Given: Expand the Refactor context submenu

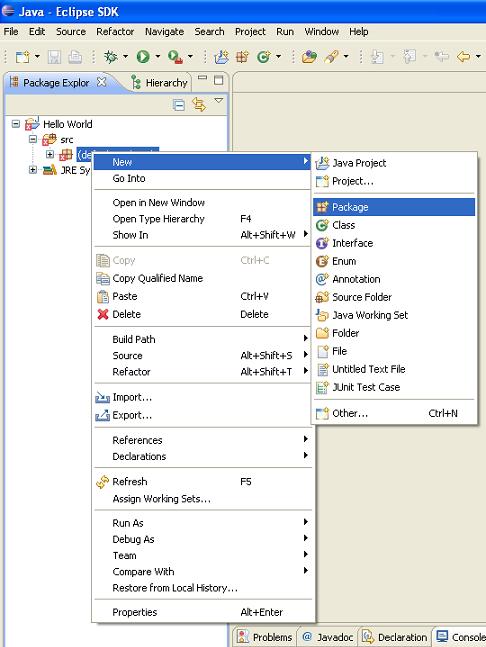Looking at the screenshot, I should 202,372.
